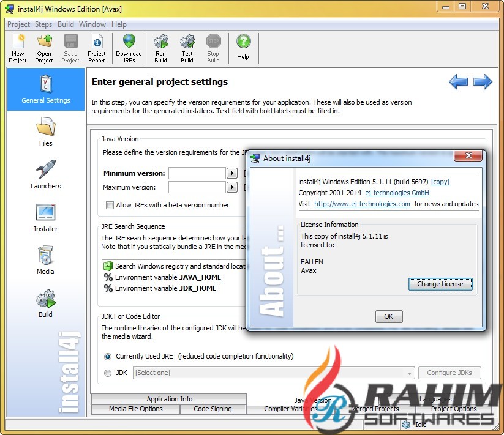Go to the Files sidebar step

[x=46, y=132]
